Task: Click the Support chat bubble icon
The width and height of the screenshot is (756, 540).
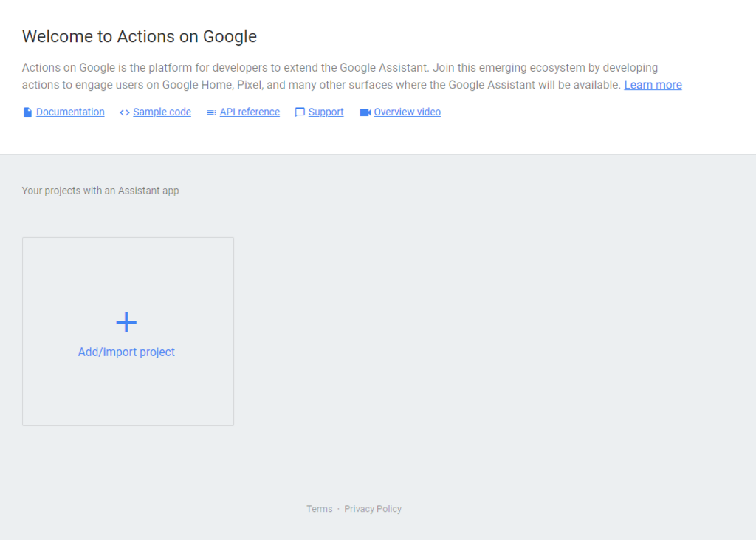Action: tap(300, 112)
